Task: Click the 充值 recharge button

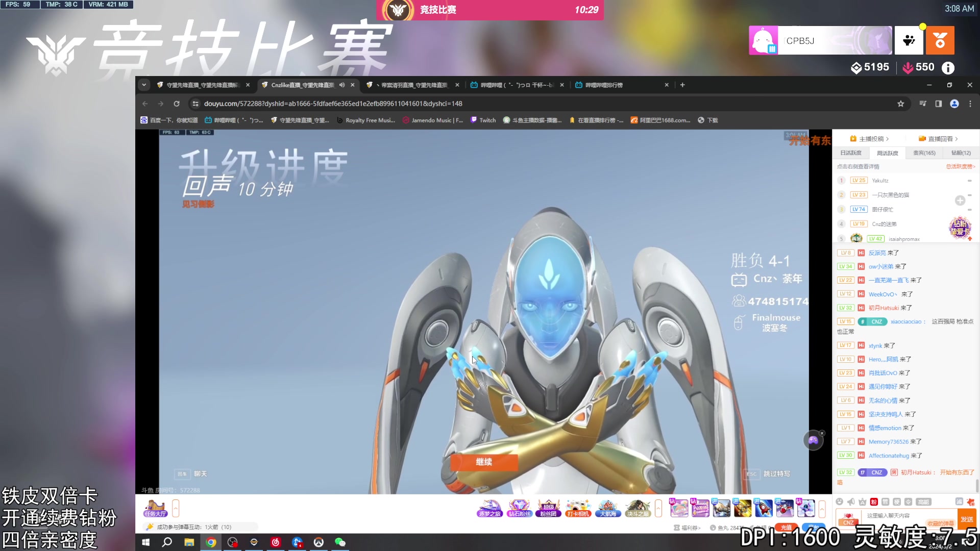Action: tap(786, 528)
